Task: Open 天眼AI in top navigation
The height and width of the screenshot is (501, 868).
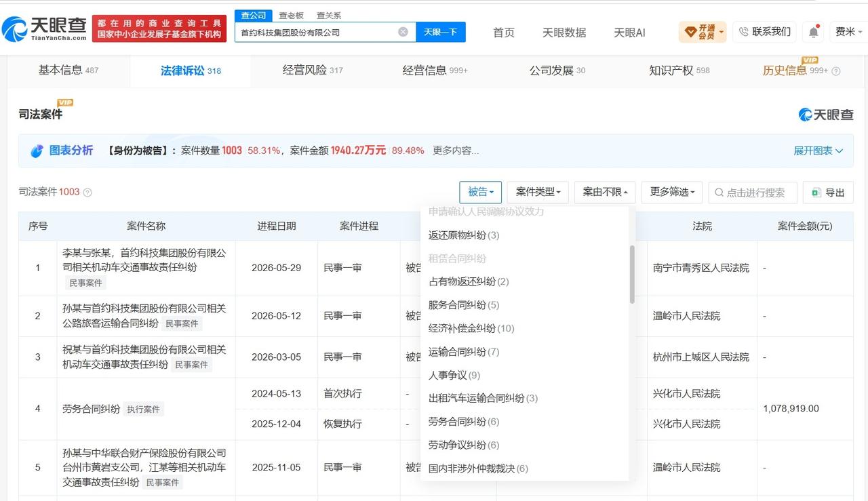Action: (x=629, y=33)
